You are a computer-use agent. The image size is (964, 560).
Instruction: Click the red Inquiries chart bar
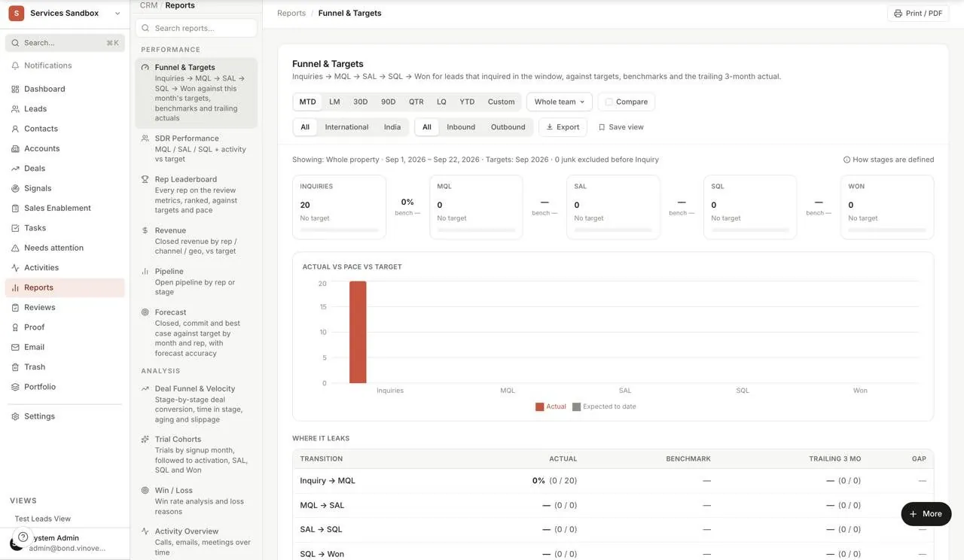[x=358, y=332]
